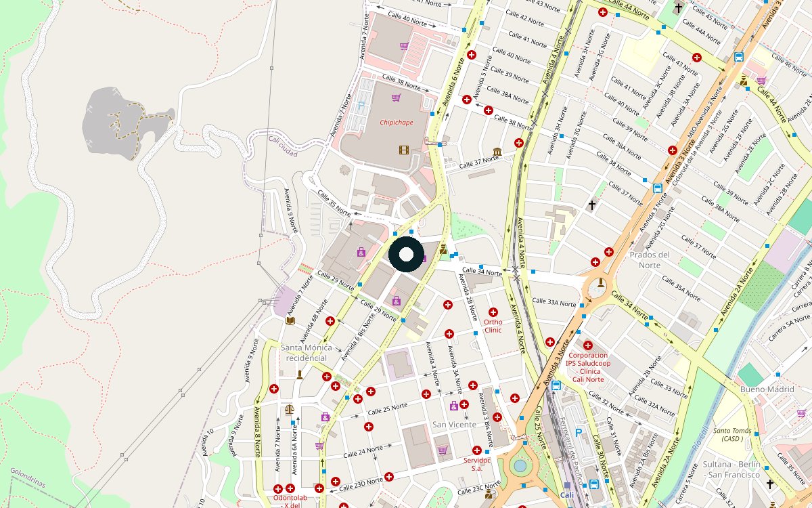Click the bus icon right of Cali station
This screenshot has height=508, width=812.
(593, 484)
